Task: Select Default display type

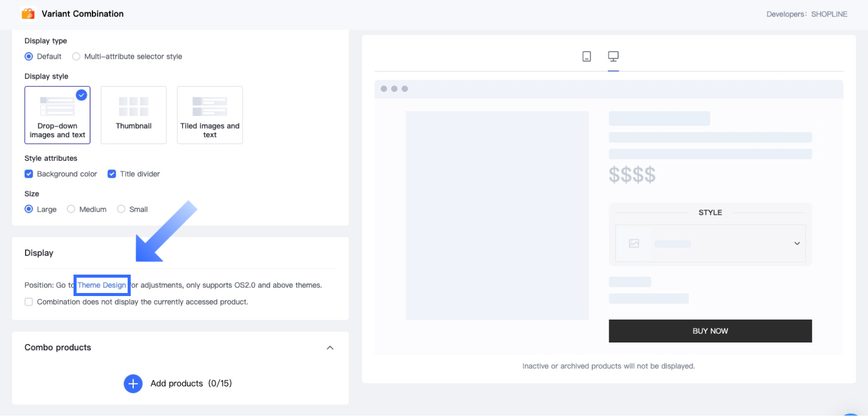Action: pos(29,57)
